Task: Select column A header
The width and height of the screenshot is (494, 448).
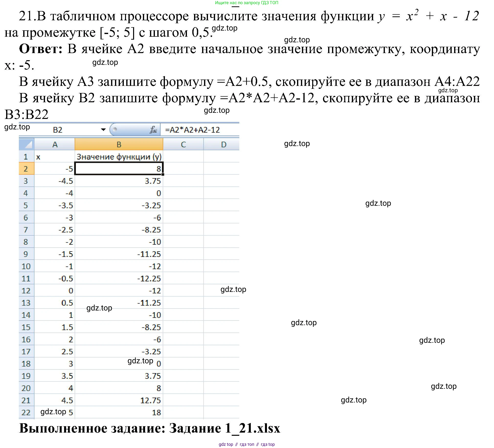Action: click(55, 144)
